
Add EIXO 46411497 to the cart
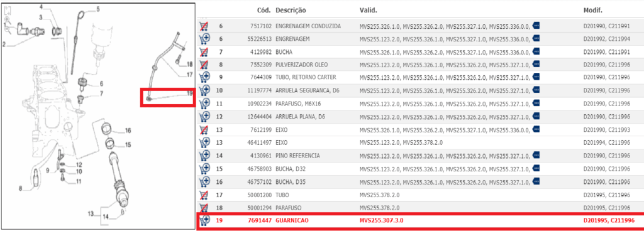(x=204, y=142)
